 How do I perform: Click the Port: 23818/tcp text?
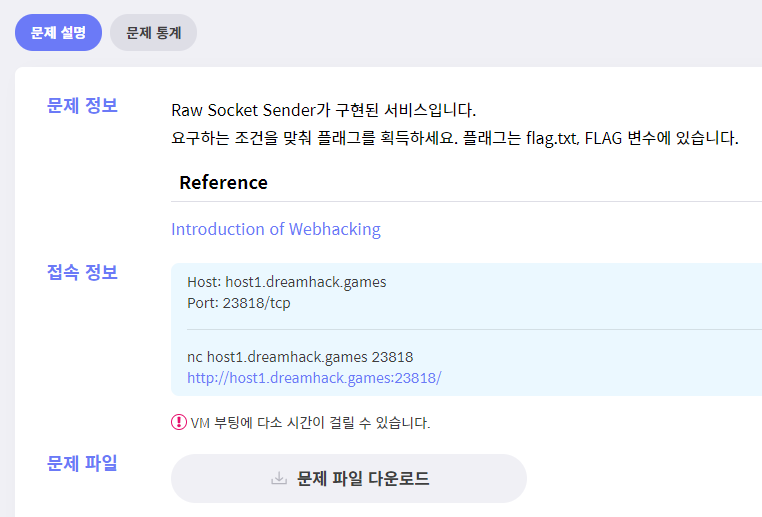(x=239, y=303)
